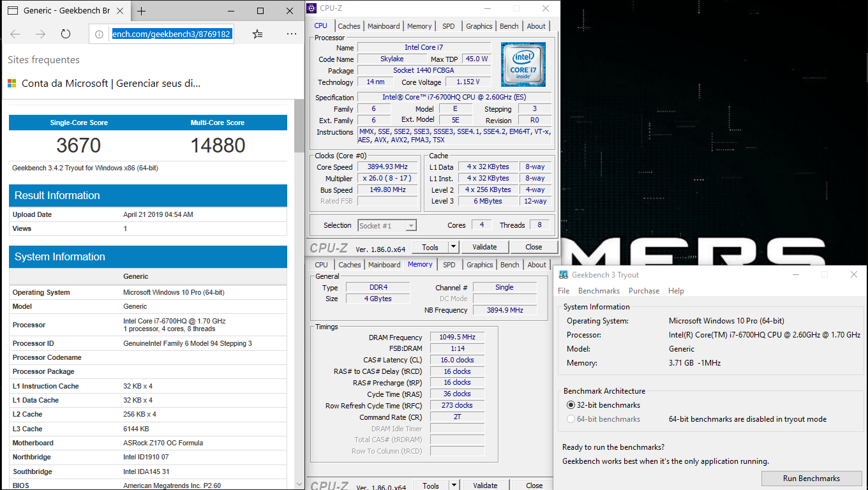This screenshot has width=868, height=490.
Task: Select 64-bit benchmarks radio button
Action: pos(571,419)
